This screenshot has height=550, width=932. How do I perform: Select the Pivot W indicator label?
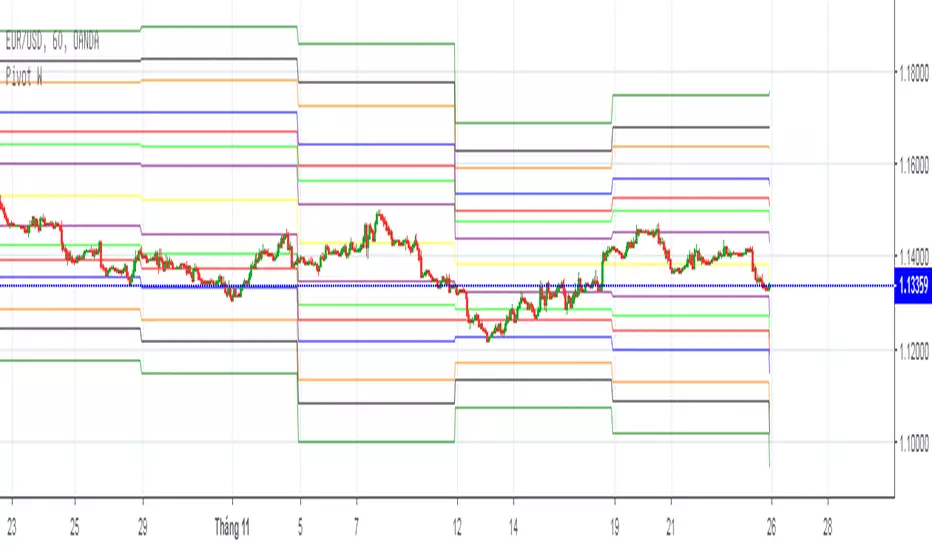pyautogui.click(x=24, y=77)
